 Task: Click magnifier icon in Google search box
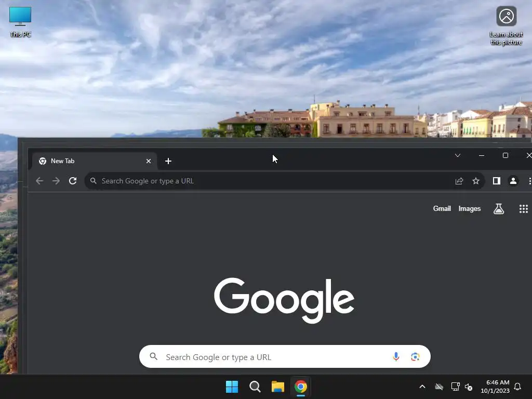[x=154, y=356]
